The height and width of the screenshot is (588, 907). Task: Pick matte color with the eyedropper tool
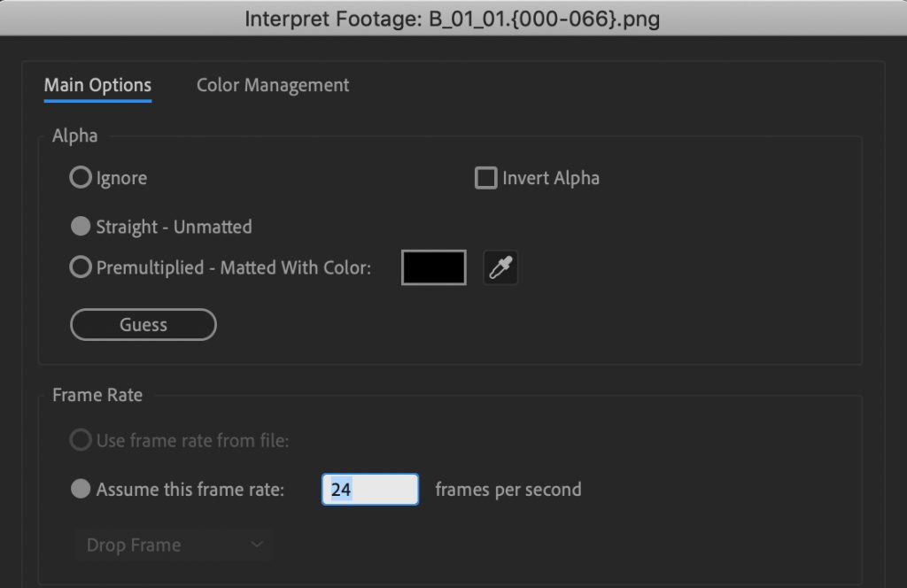501,267
